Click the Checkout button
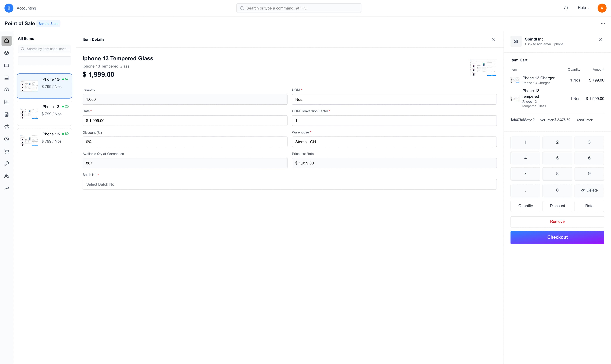The width and height of the screenshot is (611, 364). 557,237
